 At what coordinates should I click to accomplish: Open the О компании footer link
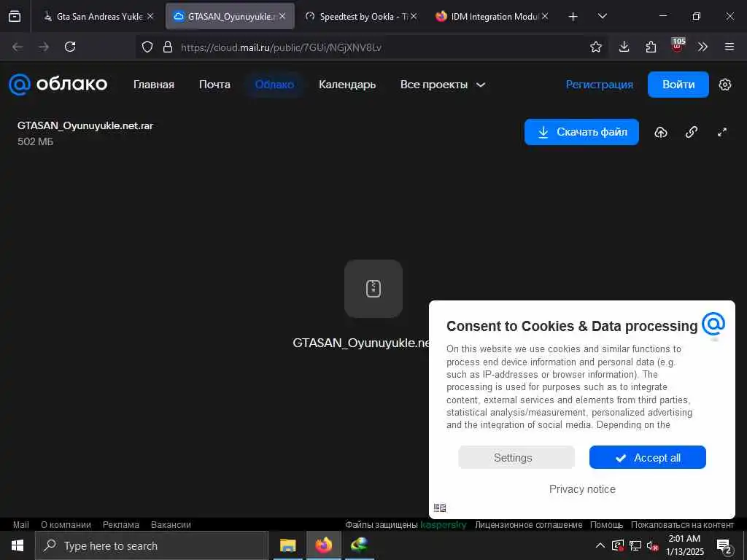[x=66, y=525]
